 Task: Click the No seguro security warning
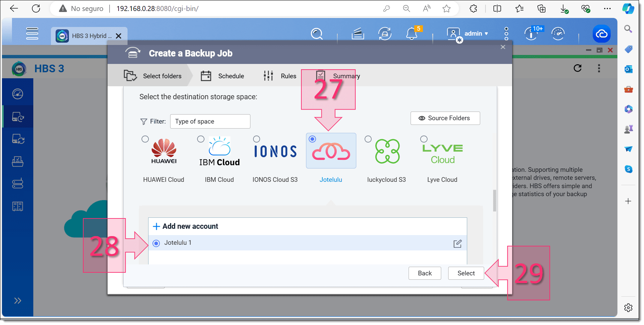coord(81,9)
